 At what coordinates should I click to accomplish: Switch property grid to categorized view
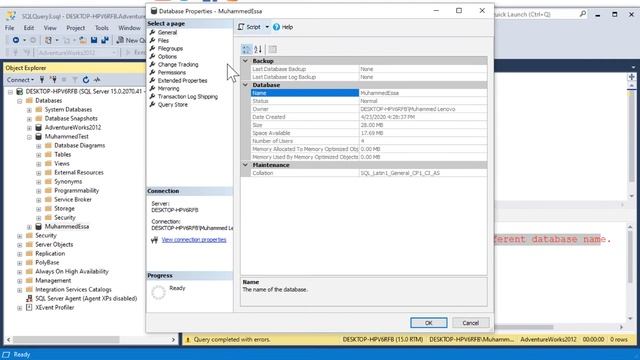[x=246, y=49]
